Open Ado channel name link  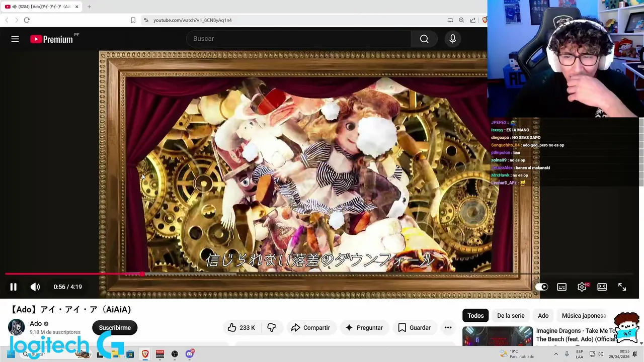tap(36, 324)
